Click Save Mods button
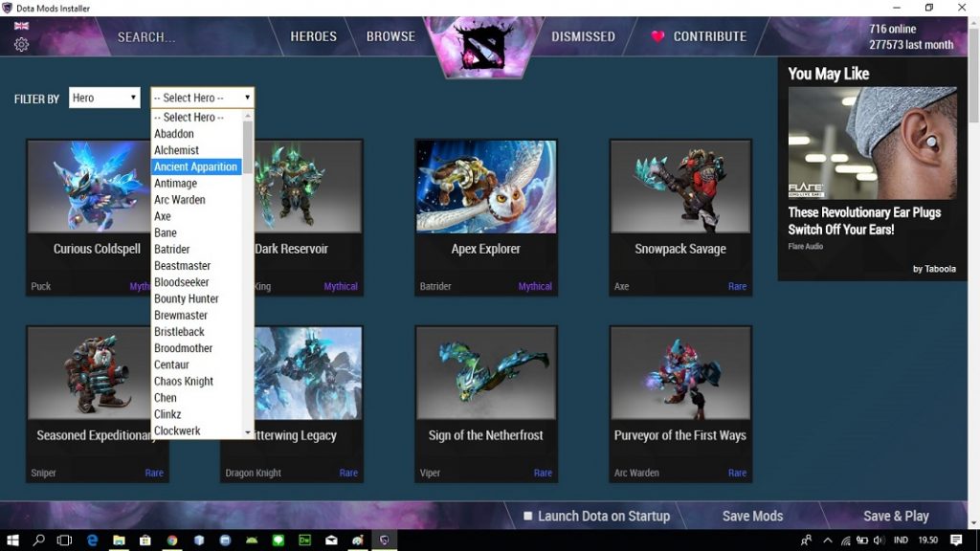The height and width of the screenshot is (551, 980). coord(752,516)
